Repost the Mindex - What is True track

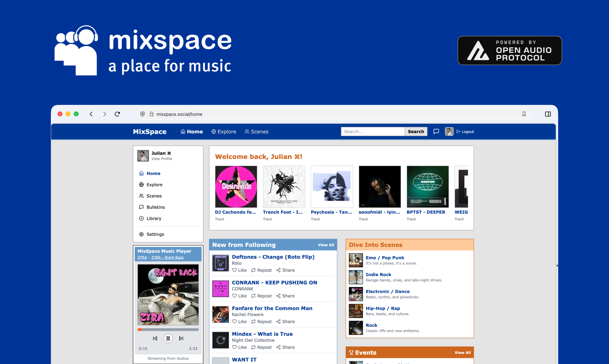point(261,347)
